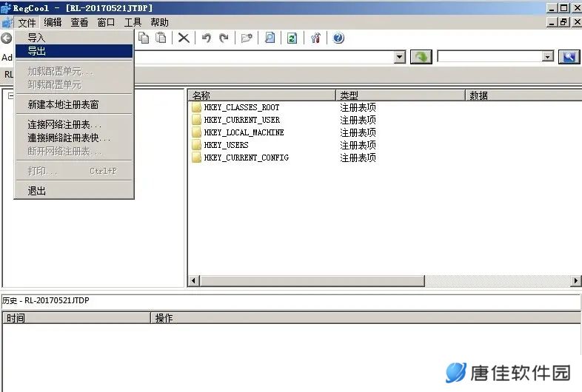Select 连接网络注册表... menu entry
This screenshot has height=392, width=582.
[x=74, y=124]
